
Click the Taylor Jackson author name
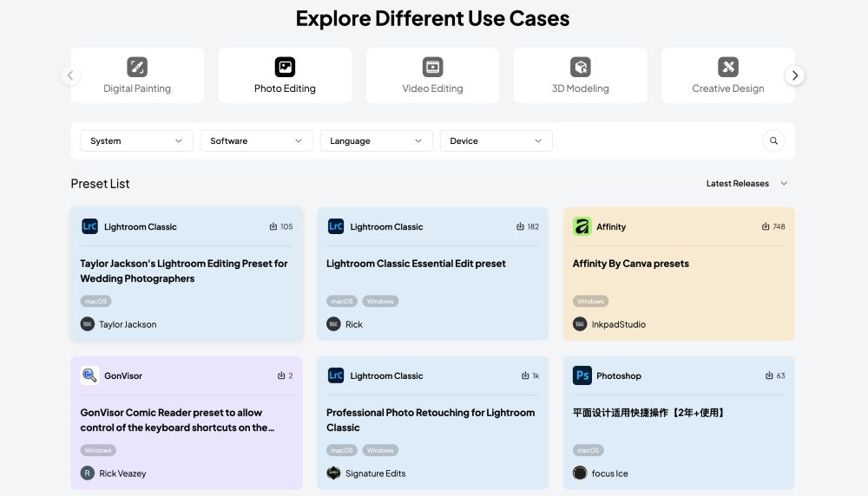pos(128,324)
